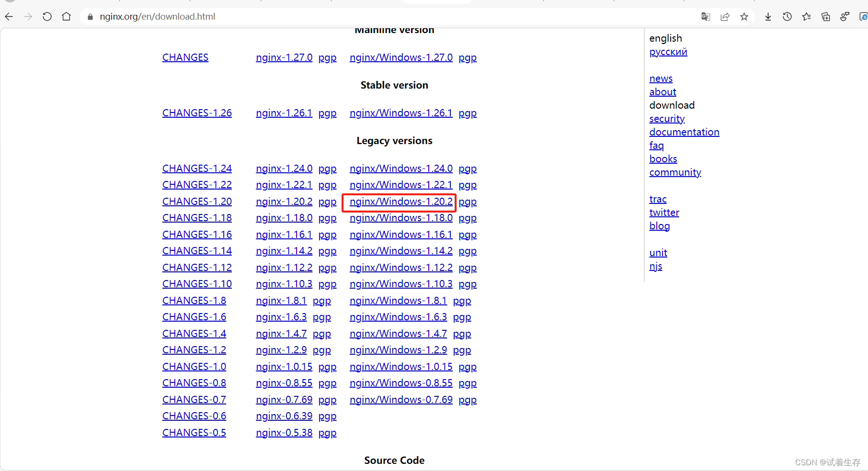This screenshot has height=471, width=868.
Task: Open CHANGES-1.12 link
Action: coord(197,268)
